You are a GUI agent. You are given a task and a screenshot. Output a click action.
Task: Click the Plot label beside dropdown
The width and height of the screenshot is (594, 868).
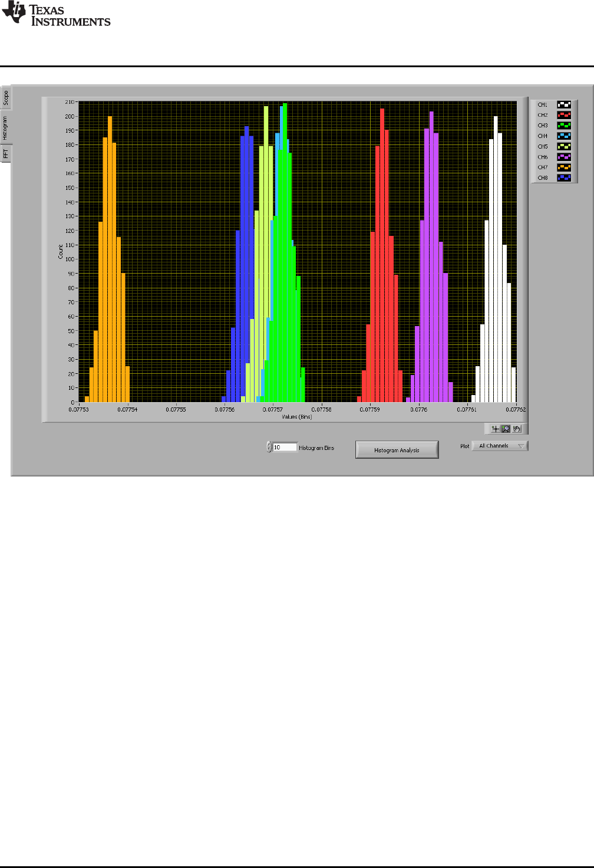point(464,446)
